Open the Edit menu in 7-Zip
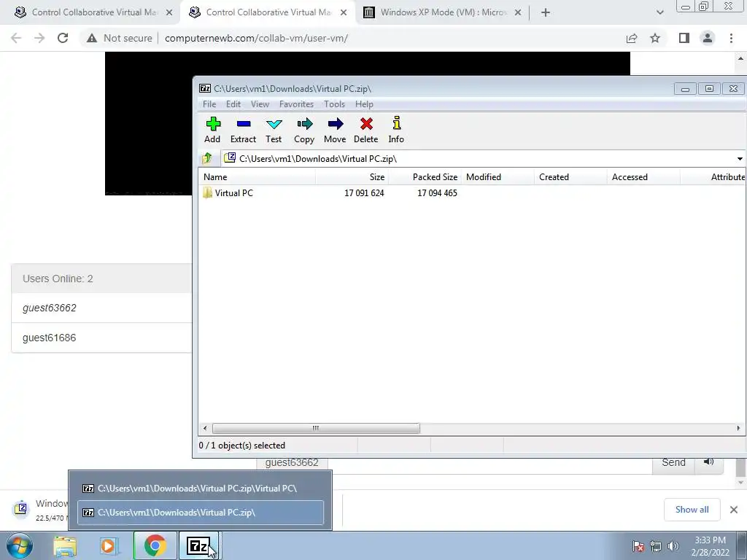Screen dimensions: 747x560 233,104
